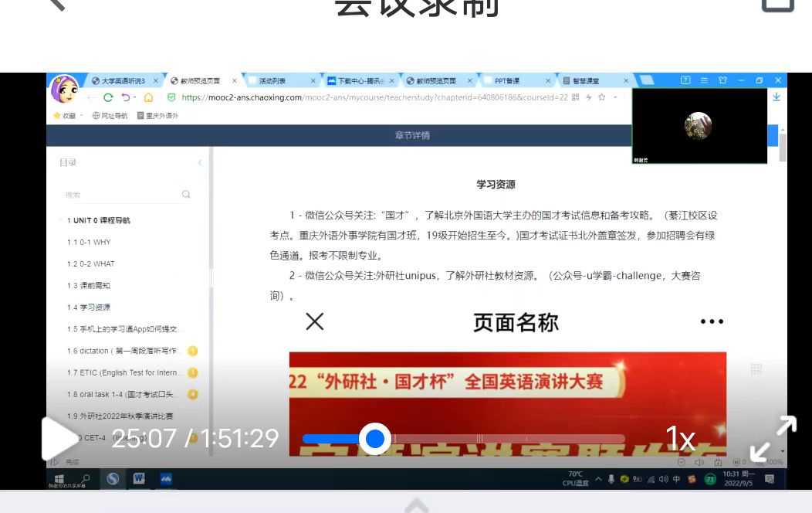Open Windows taskbar search

(x=86, y=479)
